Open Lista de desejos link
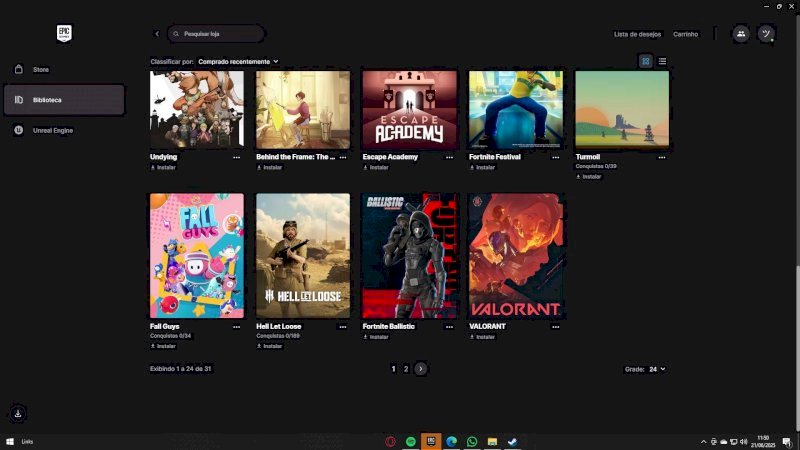The height and width of the screenshot is (450, 800). tap(637, 34)
